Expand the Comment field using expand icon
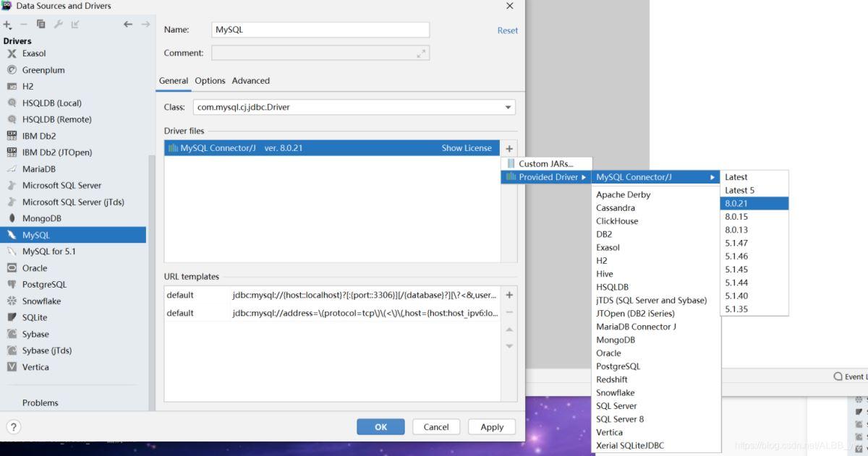The width and height of the screenshot is (868, 456). pos(421,53)
